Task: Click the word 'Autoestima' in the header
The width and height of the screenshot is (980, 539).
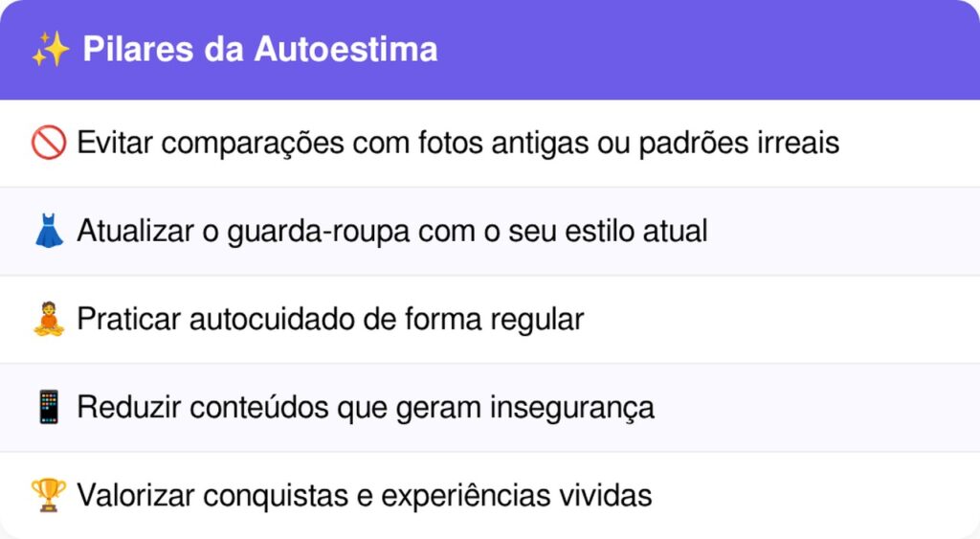Action: click(x=345, y=50)
